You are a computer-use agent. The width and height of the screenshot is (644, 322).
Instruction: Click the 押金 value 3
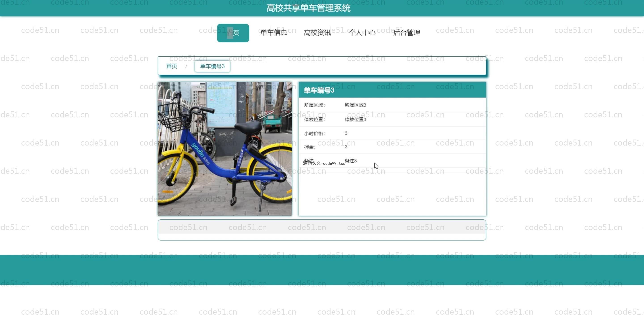pyautogui.click(x=346, y=147)
